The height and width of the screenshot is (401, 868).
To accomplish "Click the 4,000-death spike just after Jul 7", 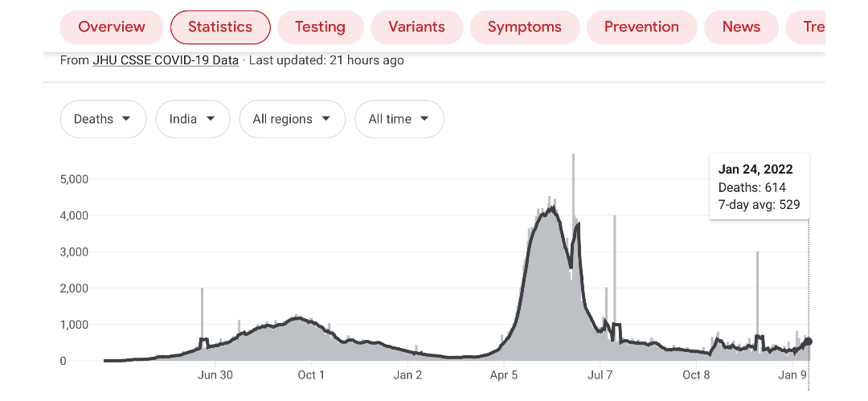I will coord(614,225).
